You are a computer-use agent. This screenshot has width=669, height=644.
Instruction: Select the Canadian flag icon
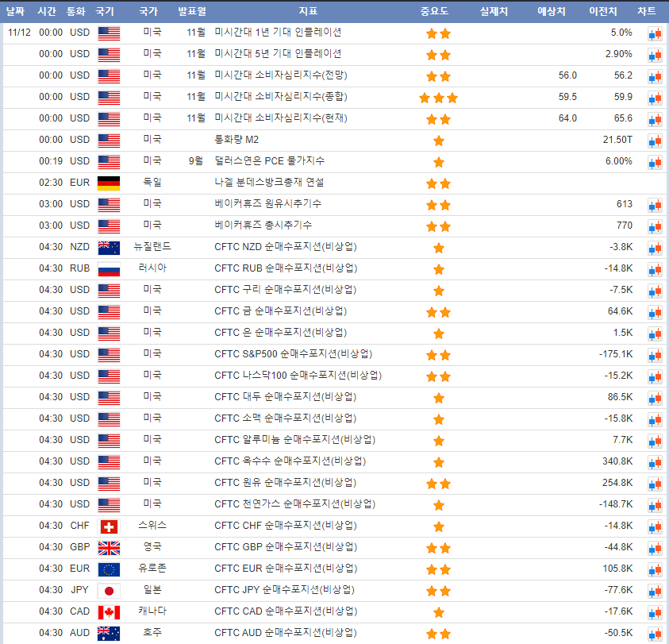click(x=109, y=612)
